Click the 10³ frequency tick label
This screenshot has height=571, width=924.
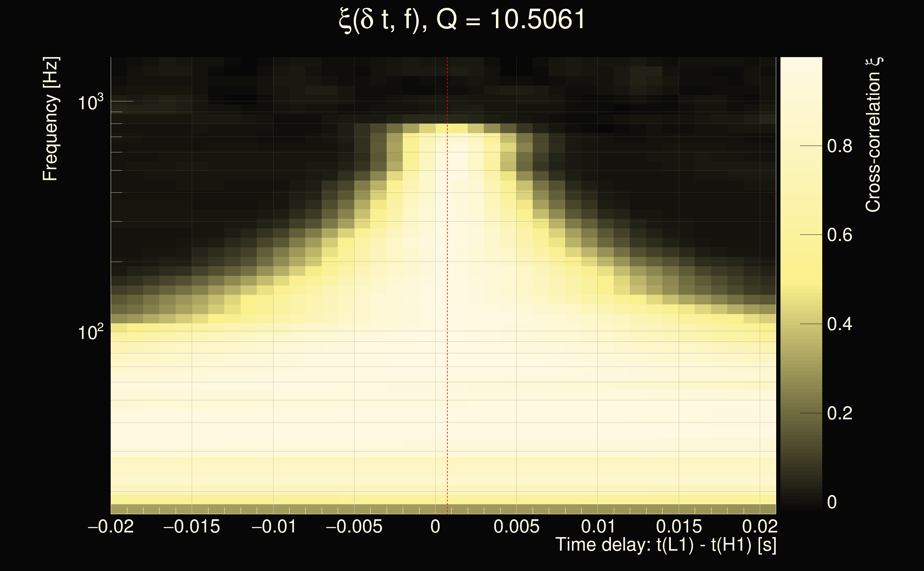click(90, 102)
